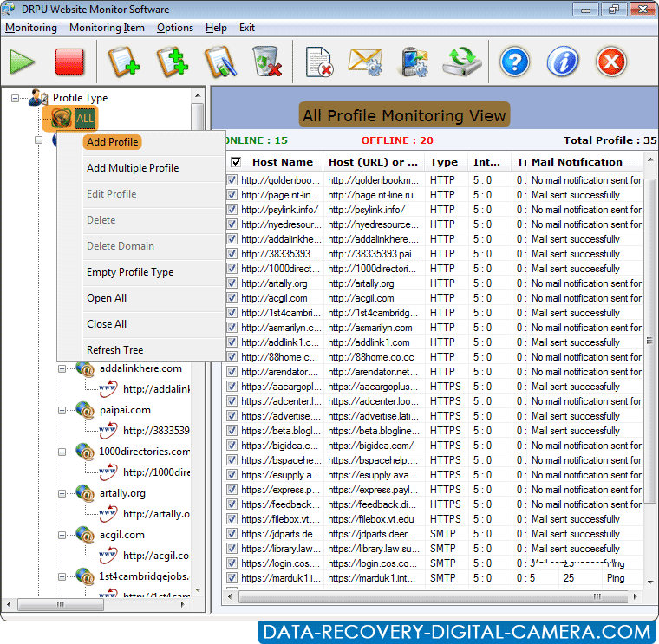Start monitoring with the green play icon
The image size is (659, 644).
[22, 62]
